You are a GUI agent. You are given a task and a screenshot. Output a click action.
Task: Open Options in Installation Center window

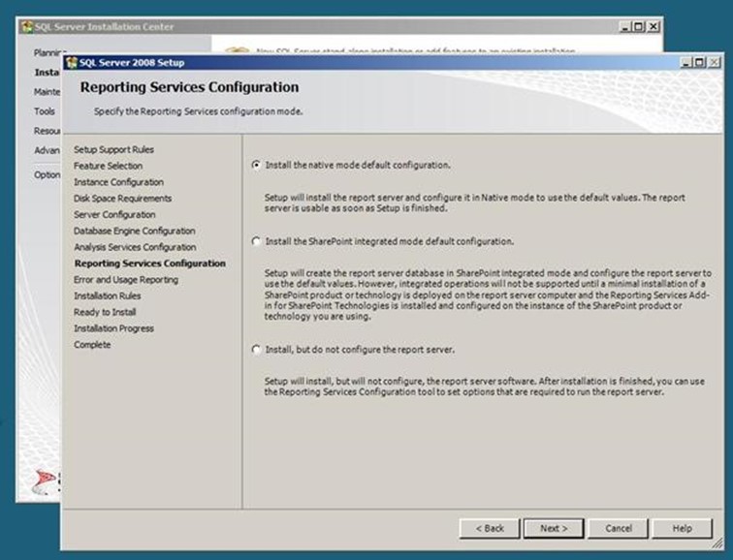[48, 174]
